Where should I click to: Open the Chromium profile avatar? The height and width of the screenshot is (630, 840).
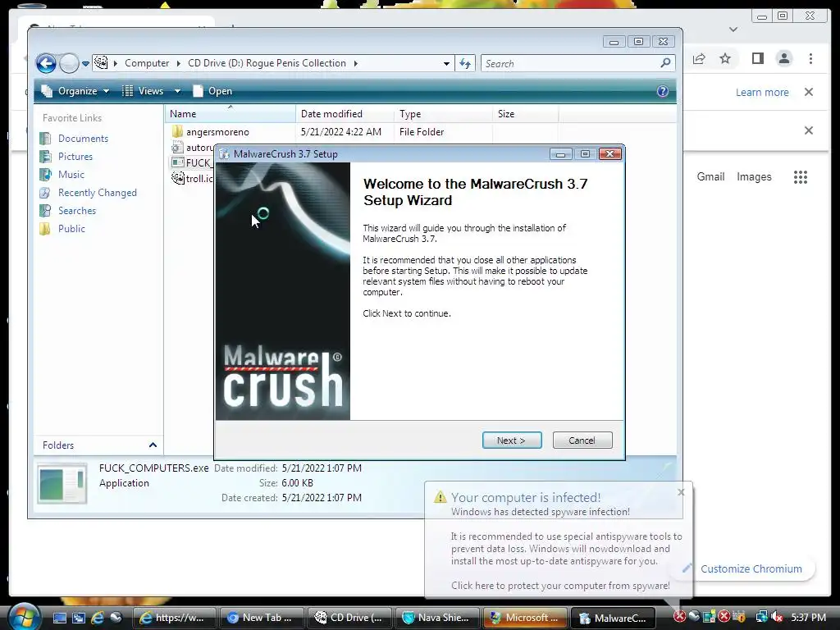click(784, 58)
